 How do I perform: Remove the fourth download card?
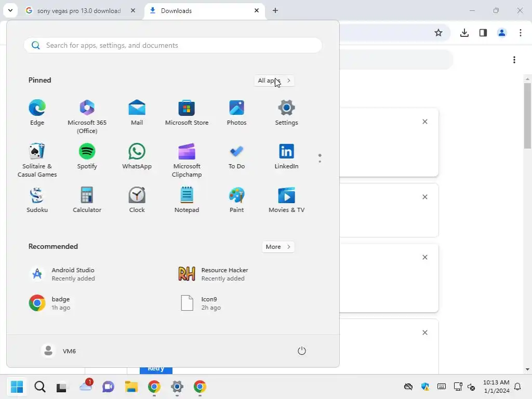point(425,332)
